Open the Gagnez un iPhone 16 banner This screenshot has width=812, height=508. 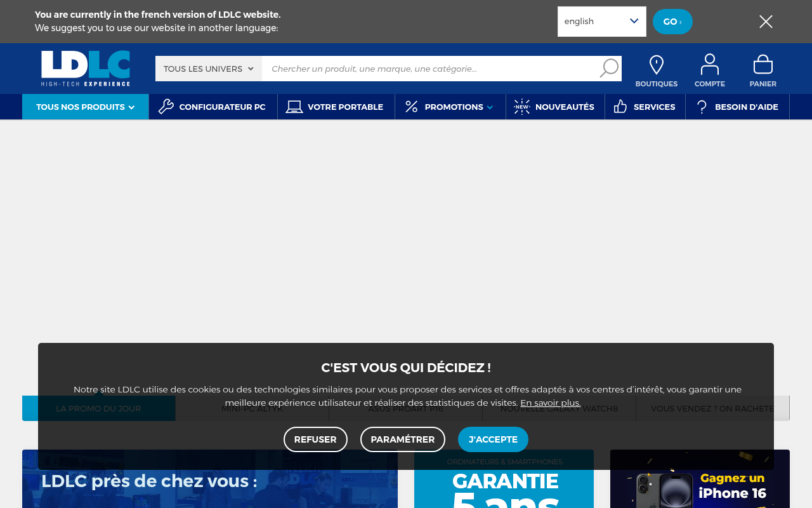(700, 479)
